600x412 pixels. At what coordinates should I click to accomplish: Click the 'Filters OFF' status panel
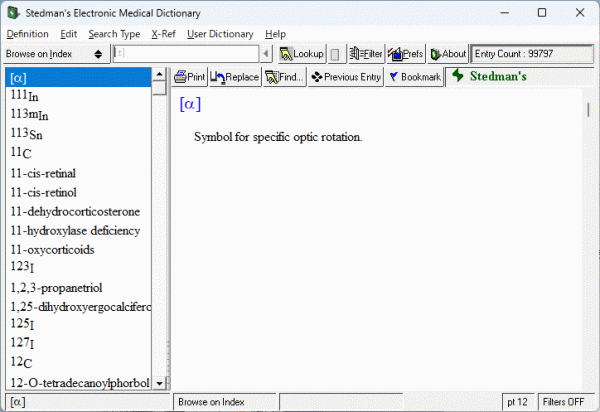point(566,402)
